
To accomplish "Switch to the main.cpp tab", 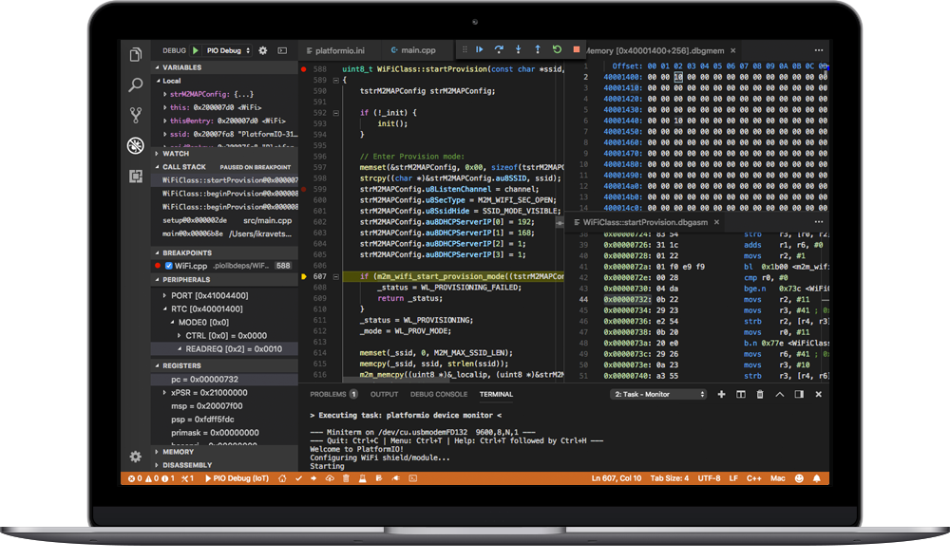I will tap(416, 49).
